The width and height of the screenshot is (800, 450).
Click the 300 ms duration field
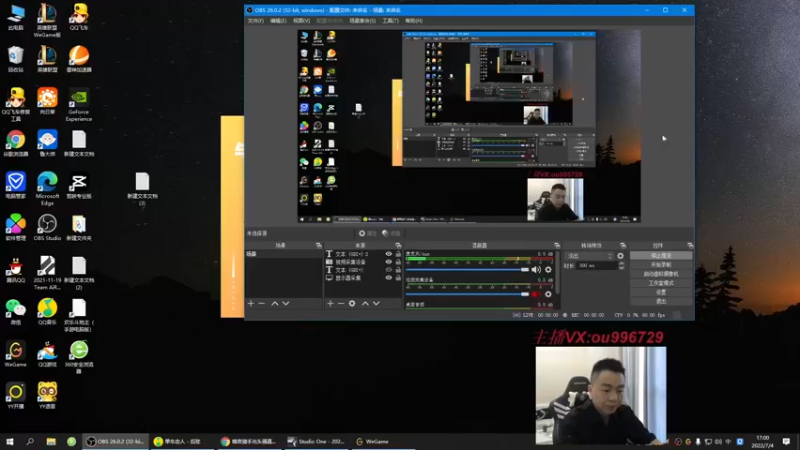[x=597, y=266]
